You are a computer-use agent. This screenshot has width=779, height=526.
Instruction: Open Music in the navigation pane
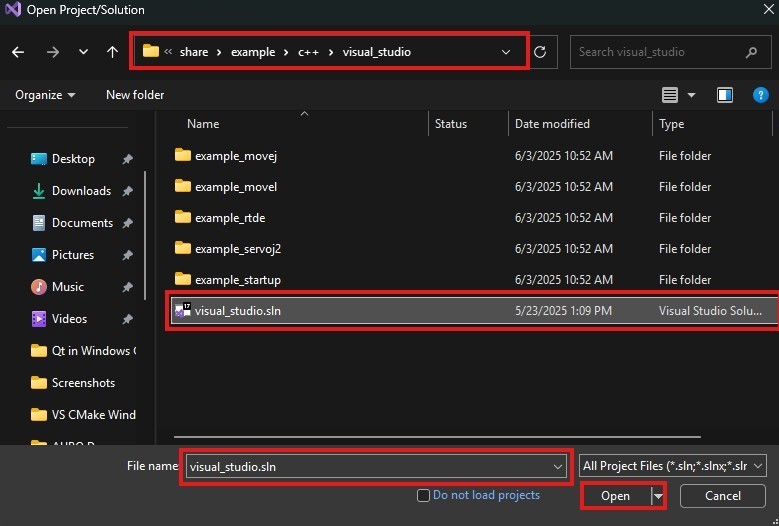pyautogui.click(x=68, y=287)
